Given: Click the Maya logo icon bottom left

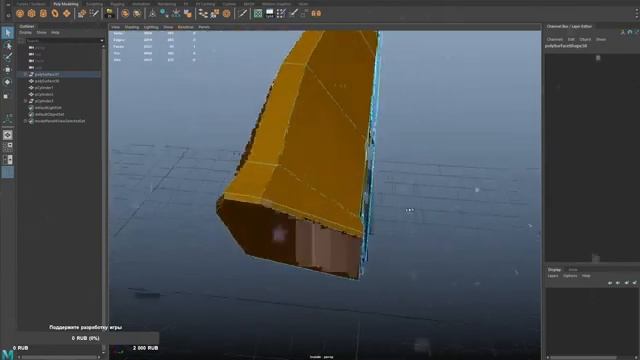Looking at the screenshot, I should [x=7, y=354].
